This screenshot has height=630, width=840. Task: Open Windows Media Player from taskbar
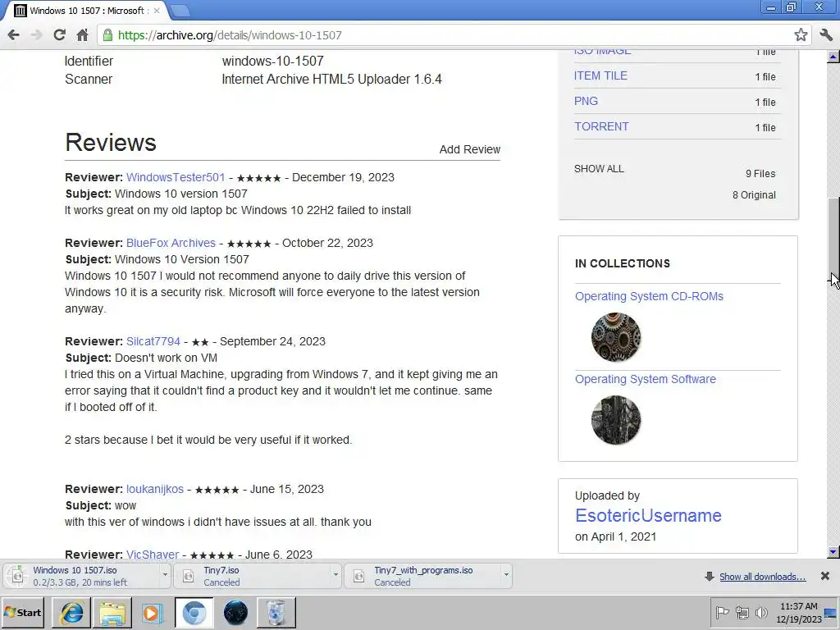point(152,613)
